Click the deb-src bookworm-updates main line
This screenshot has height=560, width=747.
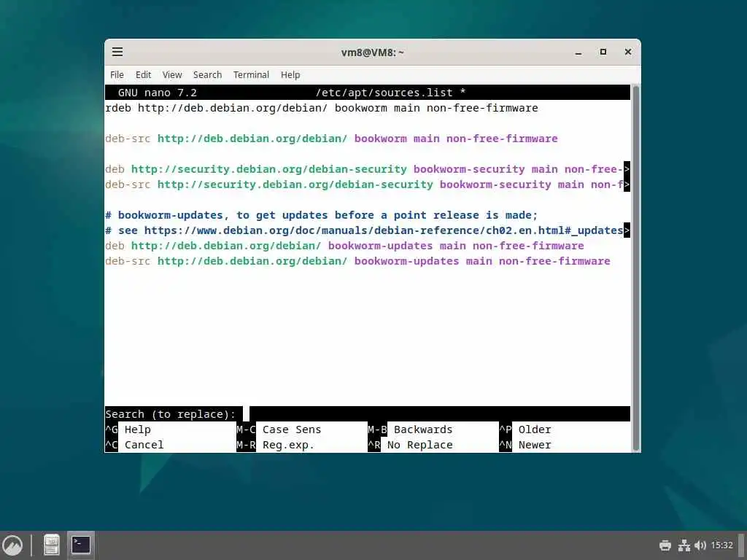click(x=357, y=261)
